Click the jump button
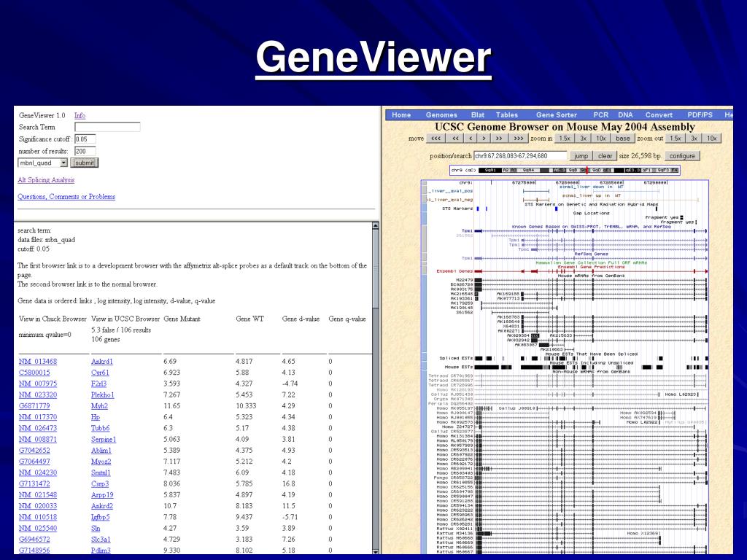 click(581, 156)
